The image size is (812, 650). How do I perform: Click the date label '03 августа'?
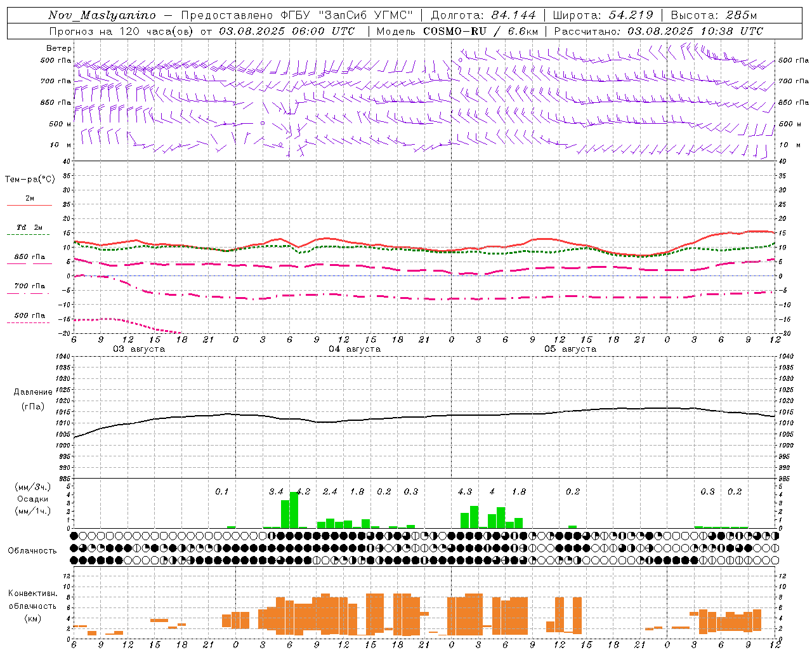(139, 349)
